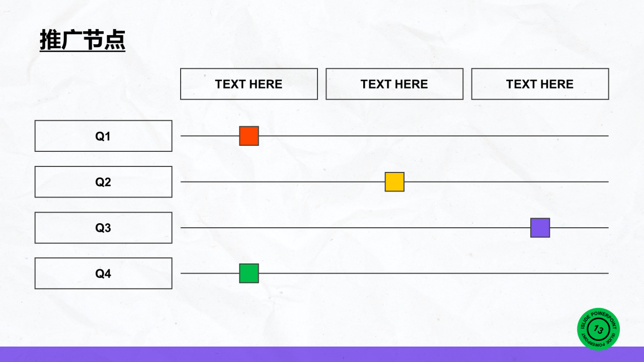Click the red square marker on Q1 line
Viewport: 644px width, 362px height.
[x=249, y=136]
